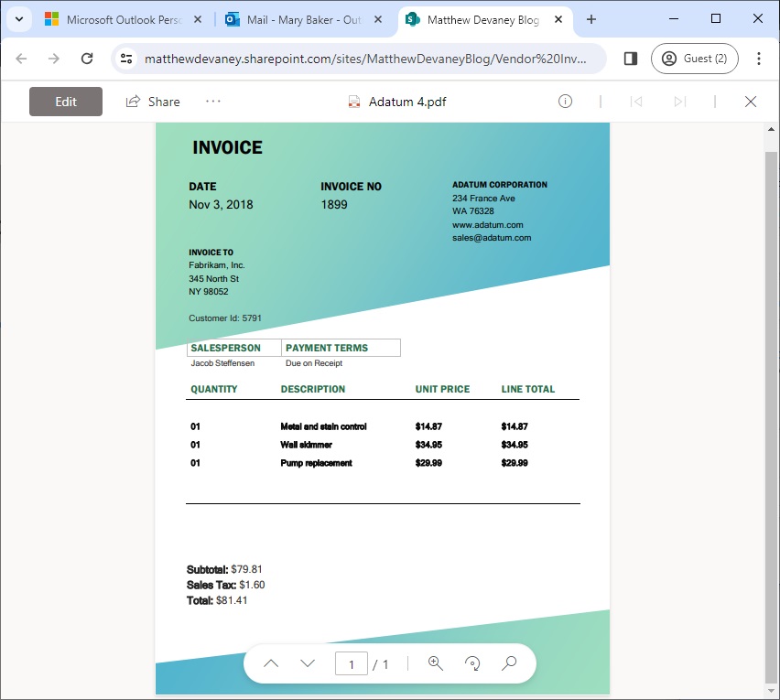View document info with the circled-i icon

pos(565,102)
